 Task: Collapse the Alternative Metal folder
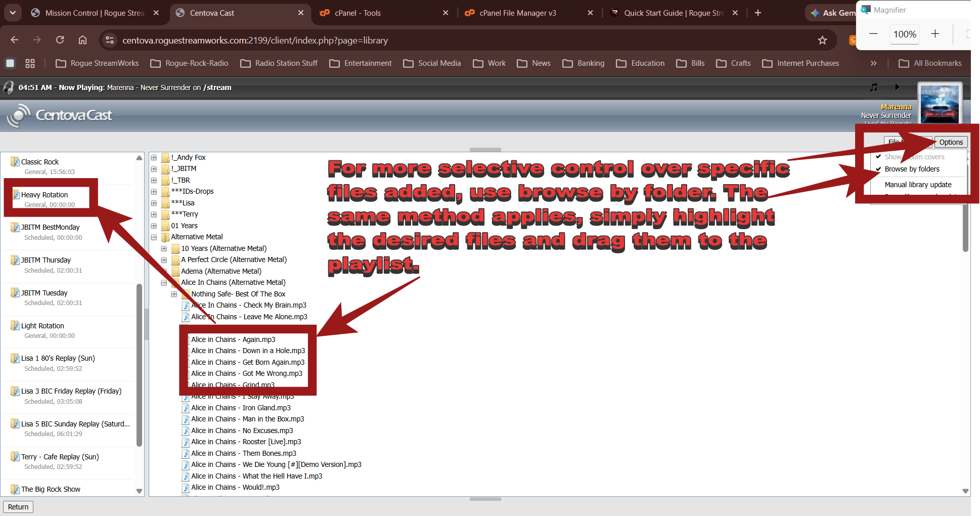pos(154,237)
